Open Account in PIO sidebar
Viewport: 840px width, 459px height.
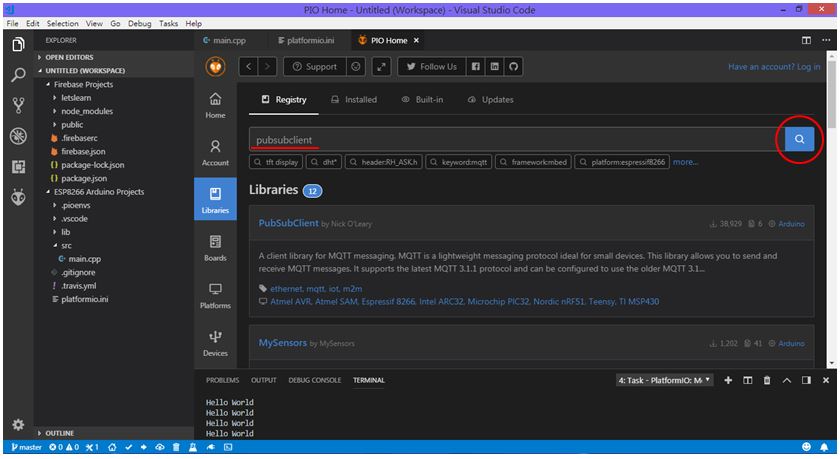click(215, 153)
